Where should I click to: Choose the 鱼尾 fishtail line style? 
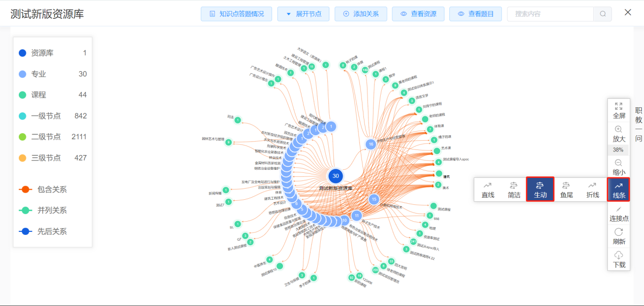566,189
